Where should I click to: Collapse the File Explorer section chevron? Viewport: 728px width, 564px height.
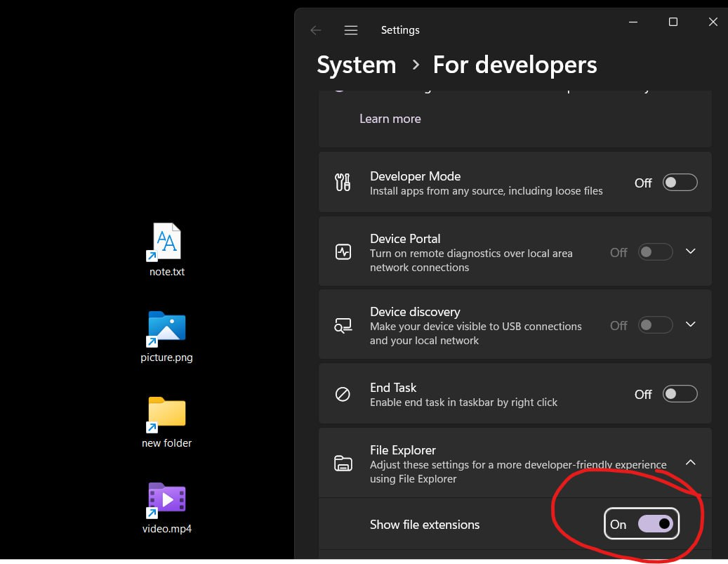pos(690,462)
